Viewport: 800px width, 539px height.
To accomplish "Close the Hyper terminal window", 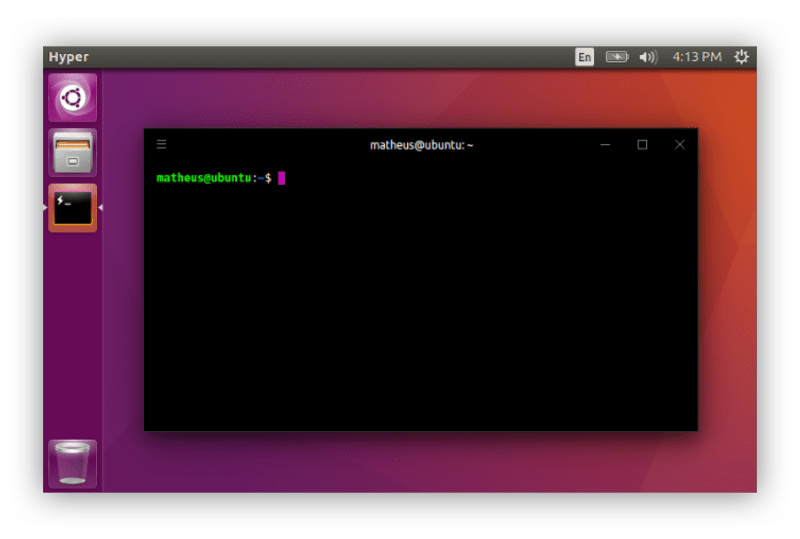I will [680, 145].
